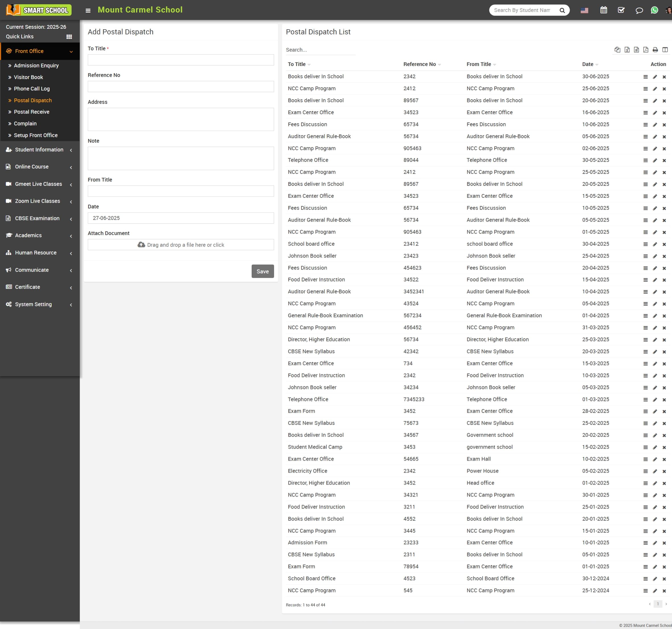672x629 pixels.
Task: Edit the Admission Form 10-01-2025 entry
Action: point(655,543)
